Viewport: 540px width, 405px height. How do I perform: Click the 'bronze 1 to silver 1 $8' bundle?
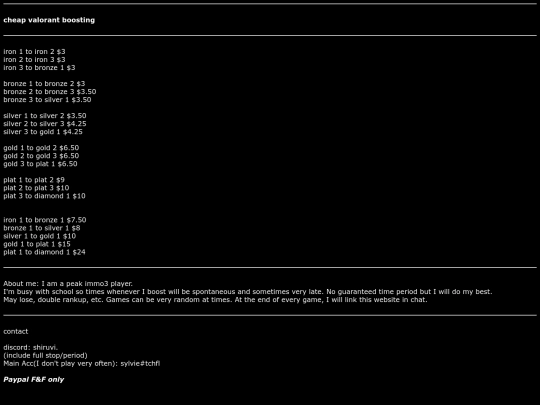click(42, 228)
